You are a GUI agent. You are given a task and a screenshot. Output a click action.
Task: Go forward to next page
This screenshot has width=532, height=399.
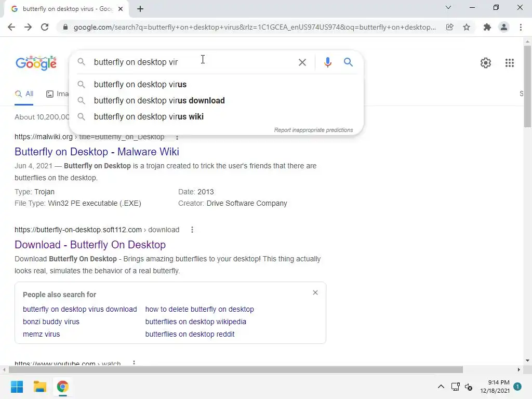click(x=28, y=27)
